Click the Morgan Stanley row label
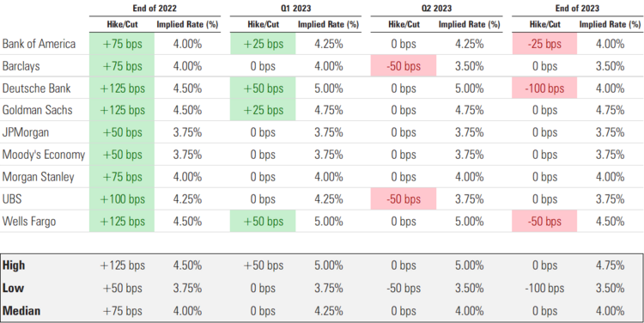 click(x=38, y=177)
